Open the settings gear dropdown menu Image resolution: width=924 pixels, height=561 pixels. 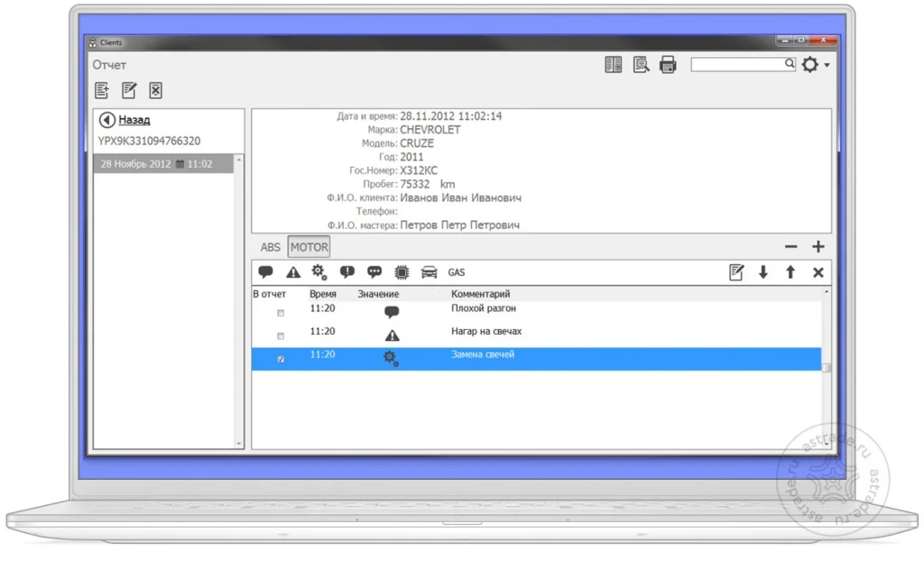[x=809, y=64]
